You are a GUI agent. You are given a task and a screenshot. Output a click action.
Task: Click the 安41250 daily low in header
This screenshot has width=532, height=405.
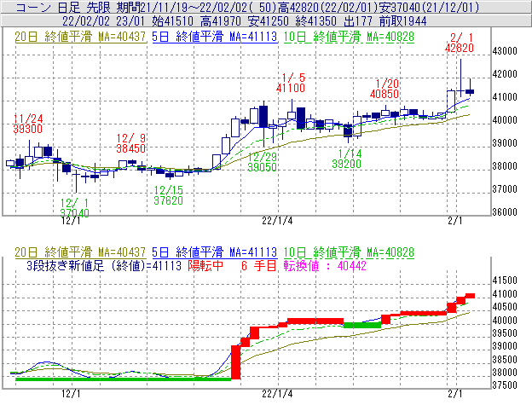point(268,21)
